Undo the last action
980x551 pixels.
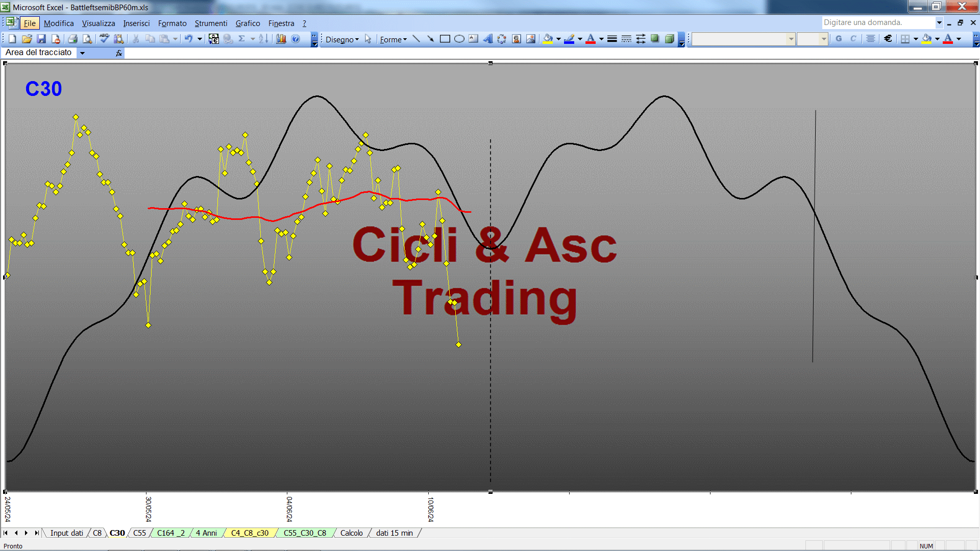click(x=188, y=39)
